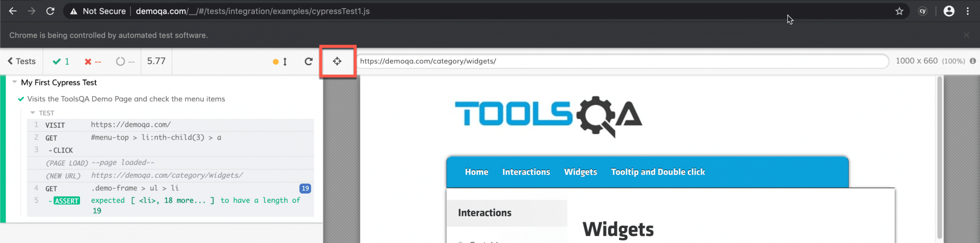Click the app preview vertical scrollbar
This screenshot has height=243, width=980.
[939, 158]
